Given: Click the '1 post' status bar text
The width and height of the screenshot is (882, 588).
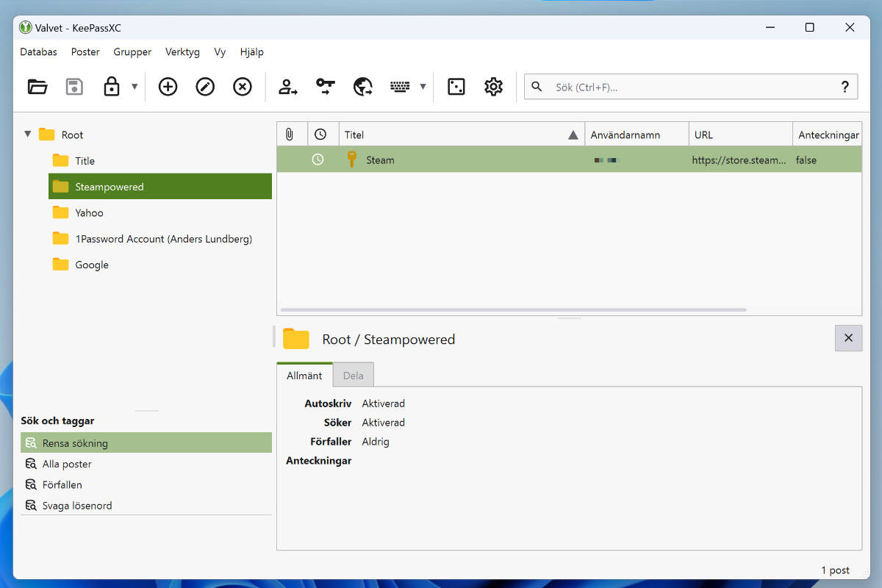Looking at the screenshot, I should 835,570.
